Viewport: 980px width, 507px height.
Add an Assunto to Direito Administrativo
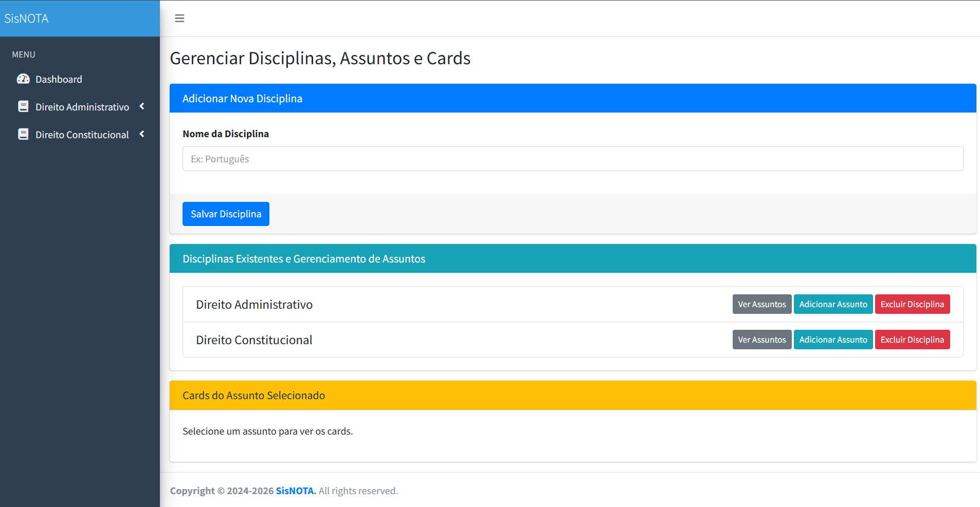coord(833,305)
